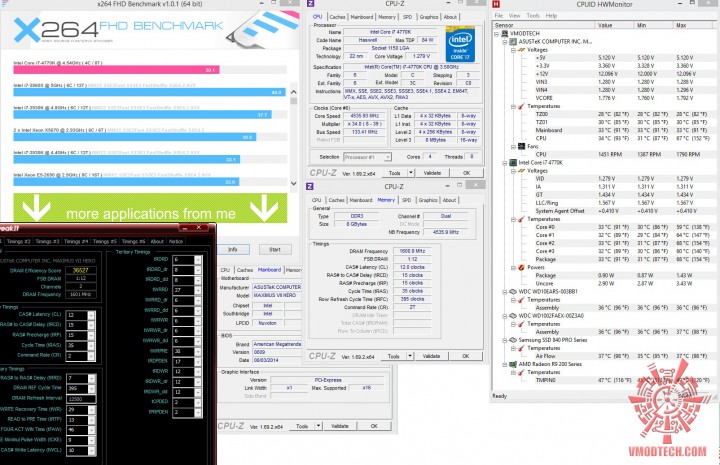Click the Powers flame icon in HWMonitor

pos(522,267)
